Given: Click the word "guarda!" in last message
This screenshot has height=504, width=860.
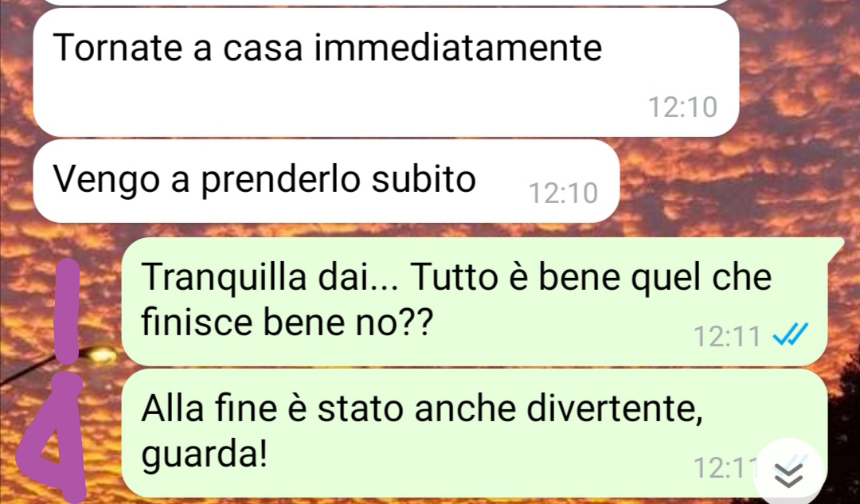Looking at the screenshot, I should [x=204, y=455].
